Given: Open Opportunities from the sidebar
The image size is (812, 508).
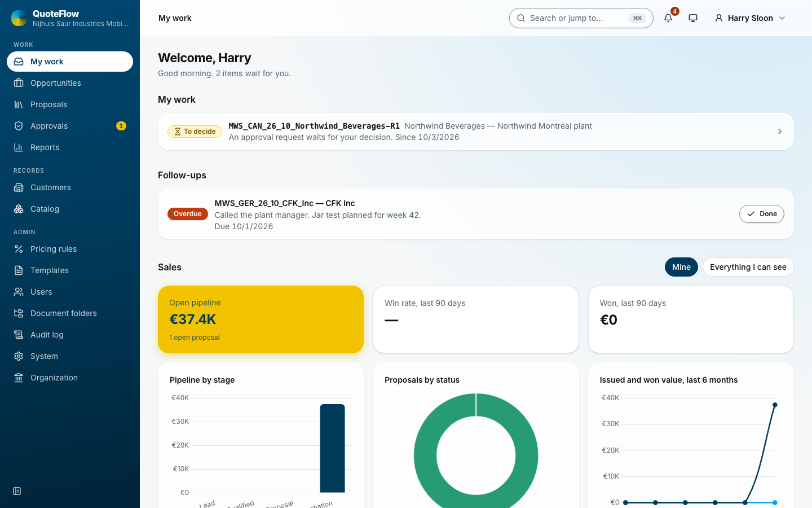Looking at the screenshot, I should click(70, 83).
